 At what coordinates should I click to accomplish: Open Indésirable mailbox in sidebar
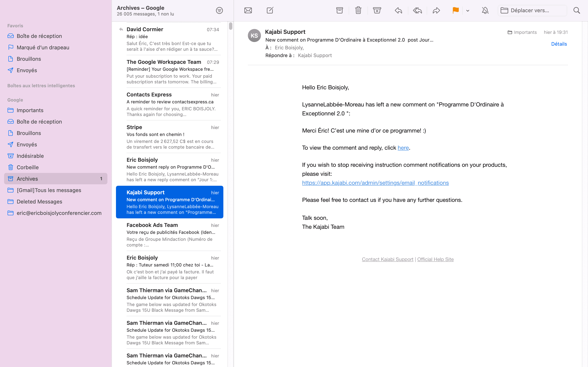[x=30, y=156]
